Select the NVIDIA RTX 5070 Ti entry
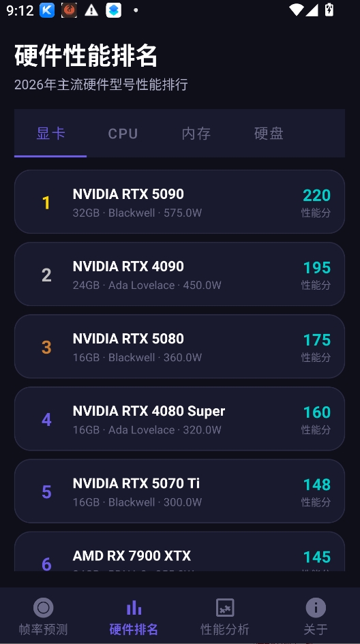This screenshot has width=360, height=644. pyautogui.click(x=179, y=491)
